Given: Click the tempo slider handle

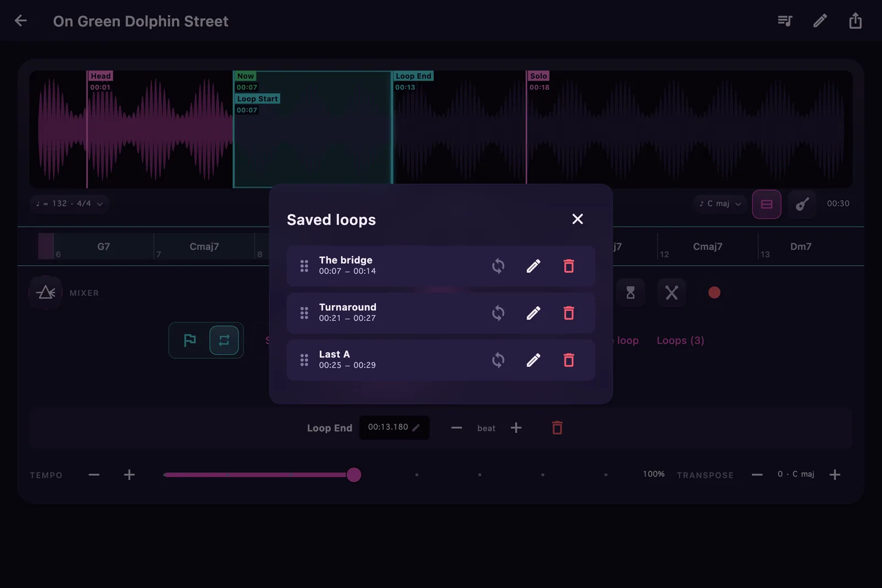Looking at the screenshot, I should pyautogui.click(x=354, y=475).
